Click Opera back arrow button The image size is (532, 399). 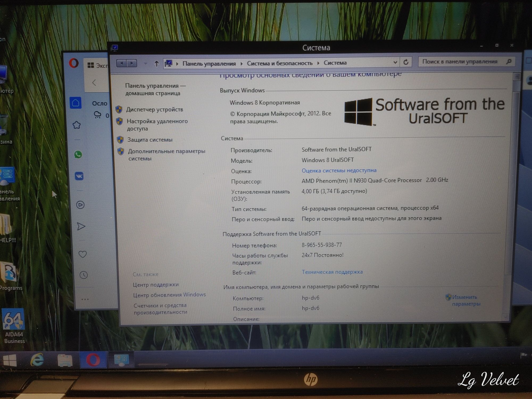point(94,82)
